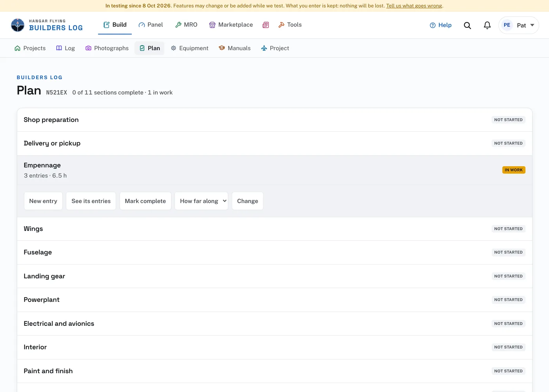This screenshot has height=392, width=549.
Task: Click the Photographs camera icon
Action: (88, 48)
